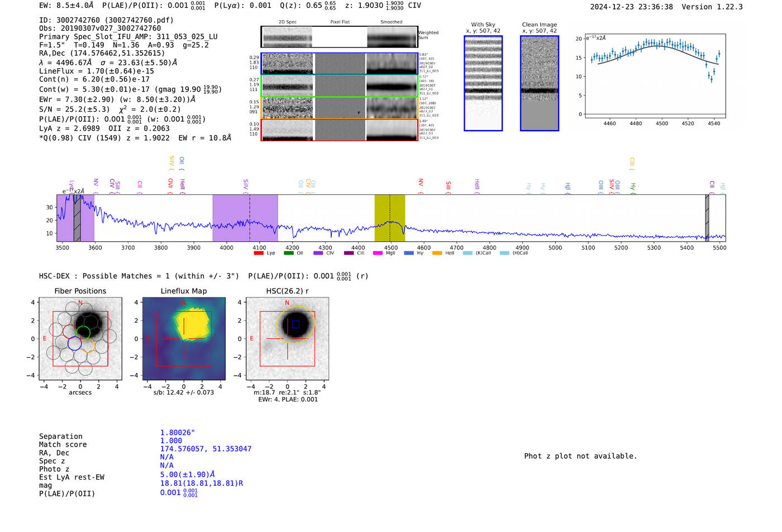Click the red Lyα legend swatch
782x532 pixels.
259,253
